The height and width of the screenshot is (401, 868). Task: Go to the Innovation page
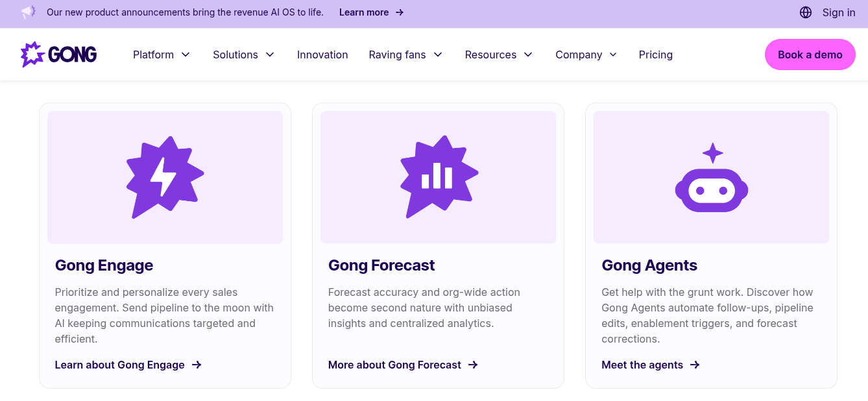[322, 55]
